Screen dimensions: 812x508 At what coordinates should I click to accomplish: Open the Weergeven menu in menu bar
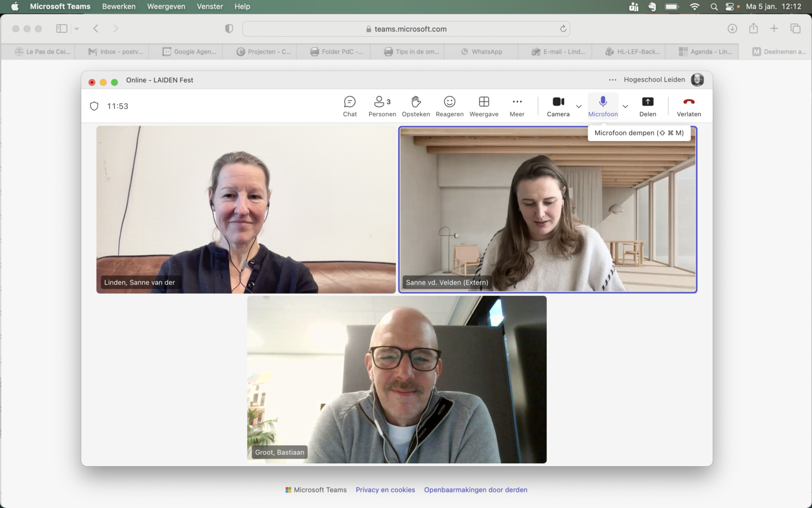[x=166, y=7]
